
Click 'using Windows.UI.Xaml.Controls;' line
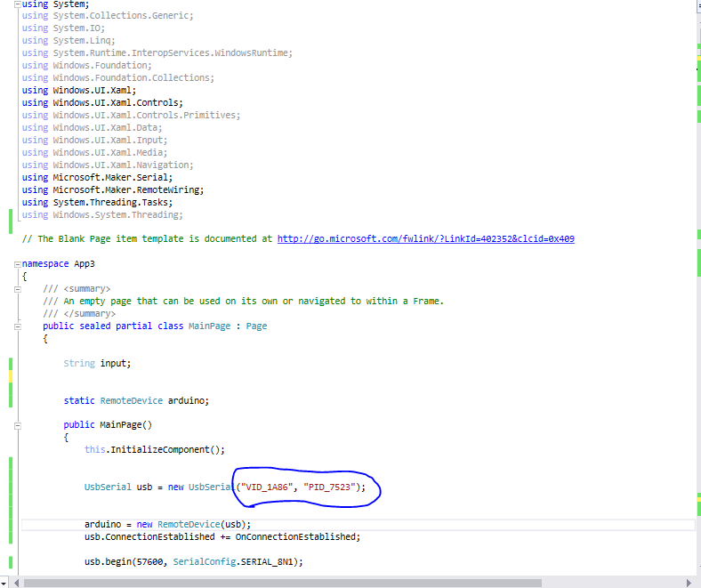[x=102, y=103]
